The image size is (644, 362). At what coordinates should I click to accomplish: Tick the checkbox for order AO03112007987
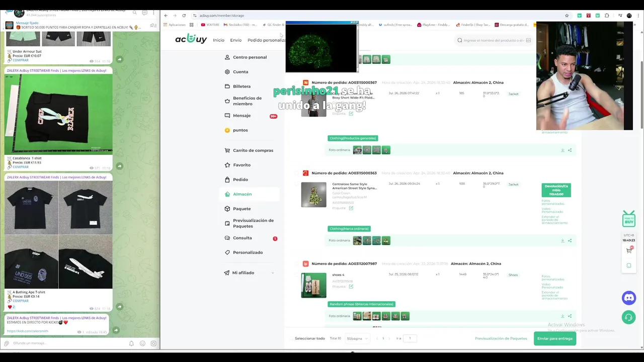[296, 263]
